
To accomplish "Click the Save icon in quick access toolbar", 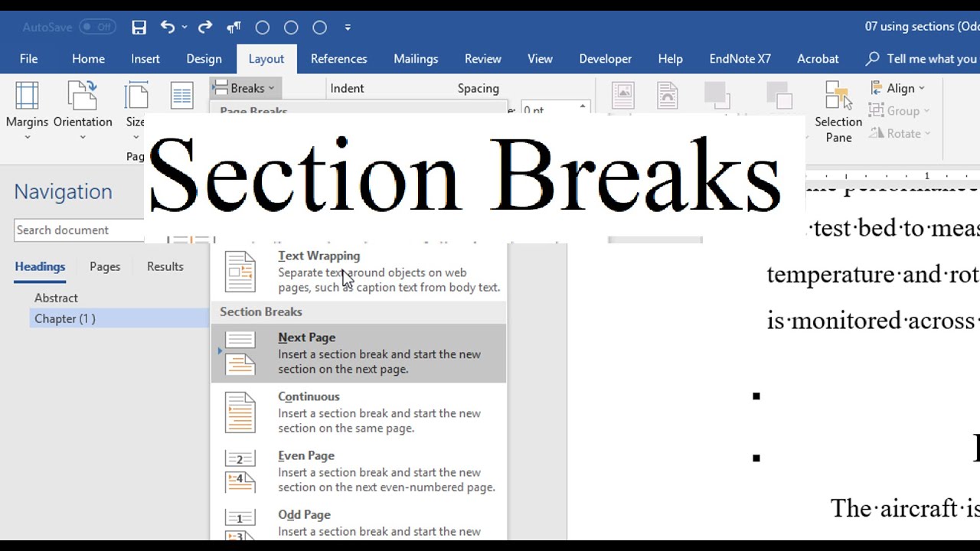I will (x=139, y=28).
